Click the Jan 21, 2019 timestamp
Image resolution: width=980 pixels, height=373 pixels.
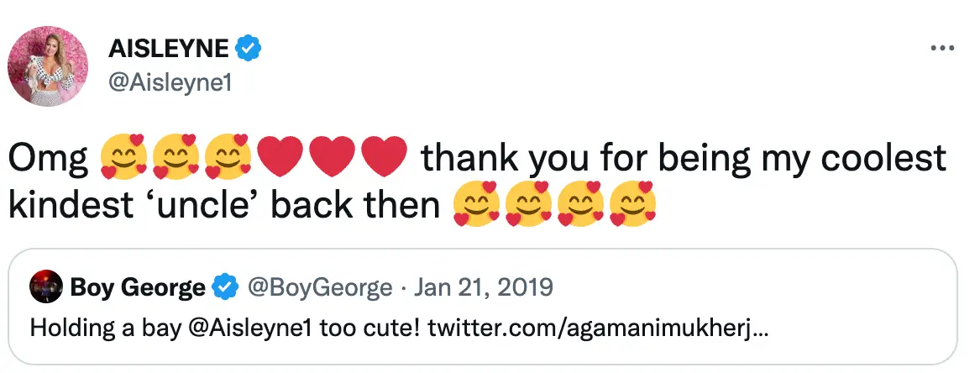coord(482,288)
